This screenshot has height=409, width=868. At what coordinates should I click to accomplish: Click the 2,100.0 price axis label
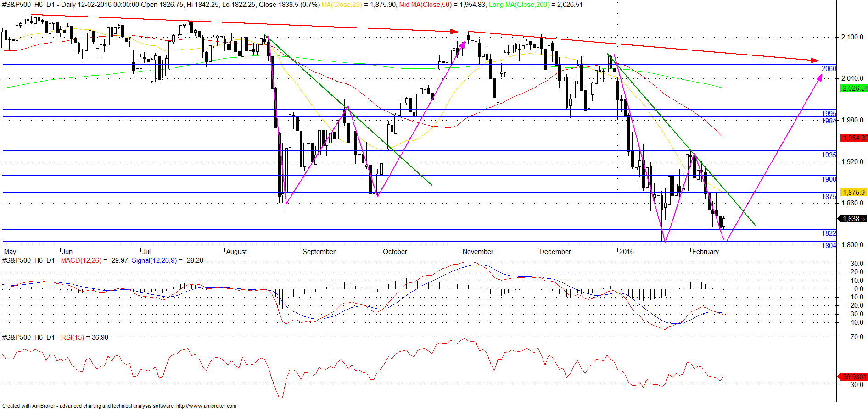tap(852, 37)
